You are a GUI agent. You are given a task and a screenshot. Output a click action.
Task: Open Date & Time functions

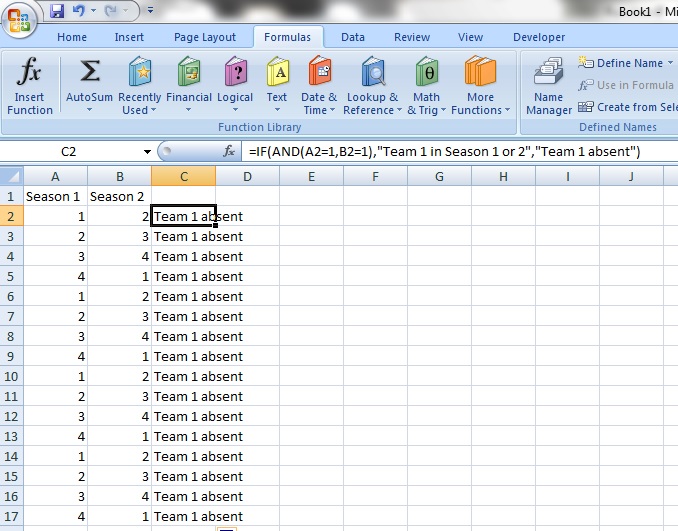click(320, 73)
